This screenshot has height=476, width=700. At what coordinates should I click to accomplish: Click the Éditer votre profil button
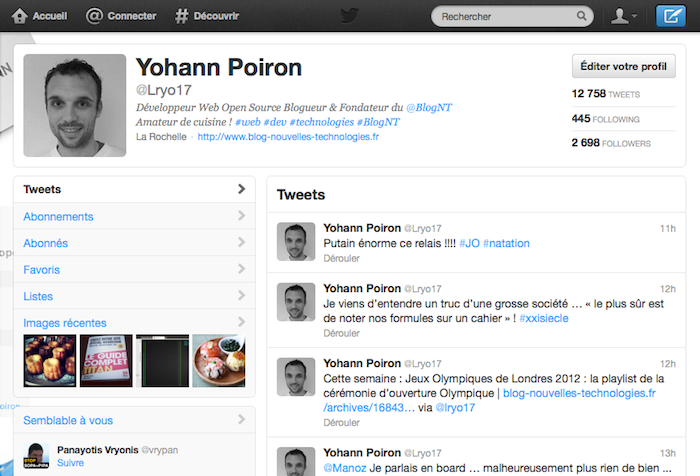click(x=624, y=67)
